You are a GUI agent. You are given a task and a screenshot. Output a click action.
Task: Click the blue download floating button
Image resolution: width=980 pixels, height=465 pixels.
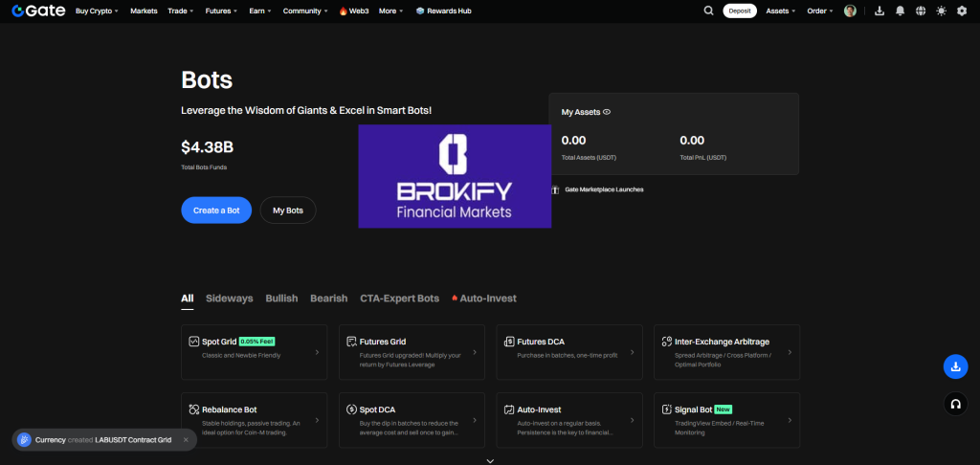(955, 366)
